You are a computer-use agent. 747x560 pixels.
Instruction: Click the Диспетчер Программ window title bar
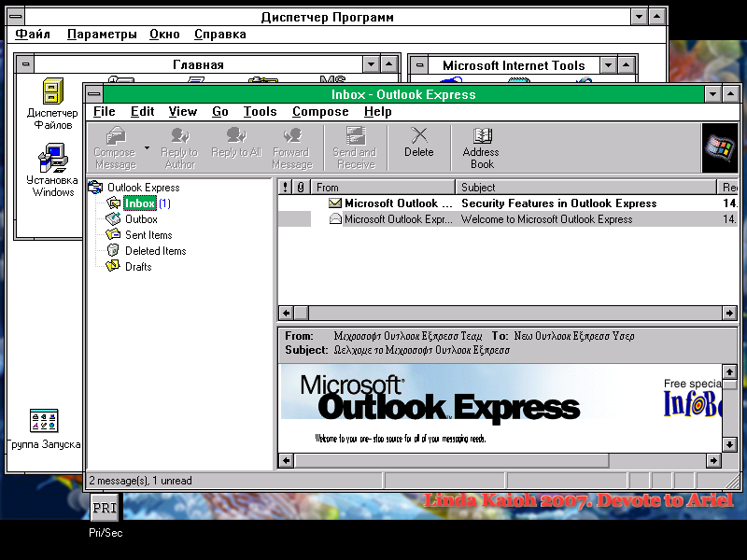point(328,17)
